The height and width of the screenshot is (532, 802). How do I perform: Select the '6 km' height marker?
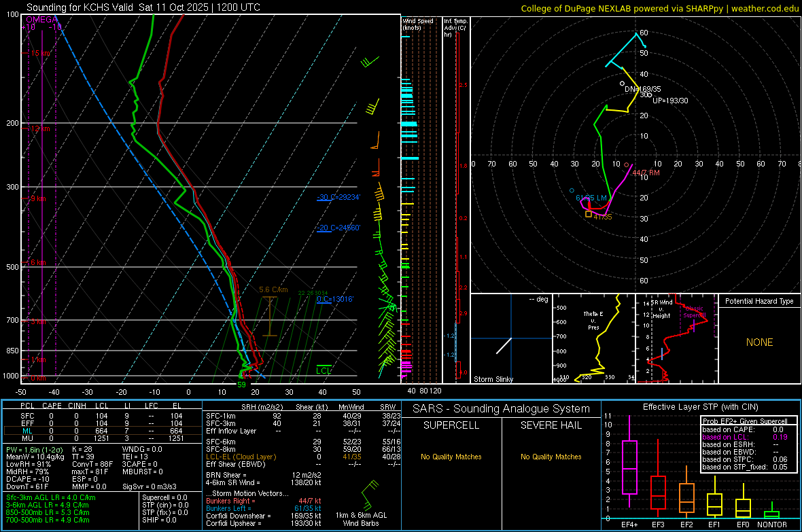(x=38, y=262)
